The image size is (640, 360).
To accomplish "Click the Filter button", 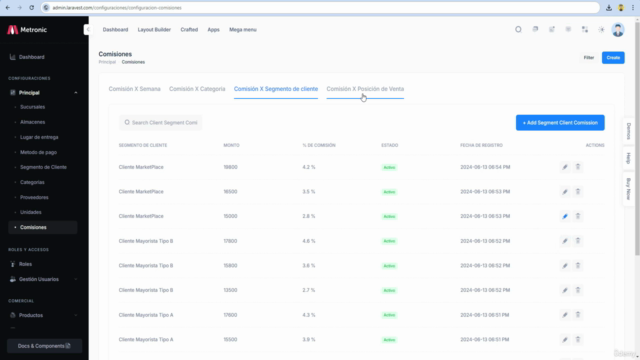I will 589,58.
